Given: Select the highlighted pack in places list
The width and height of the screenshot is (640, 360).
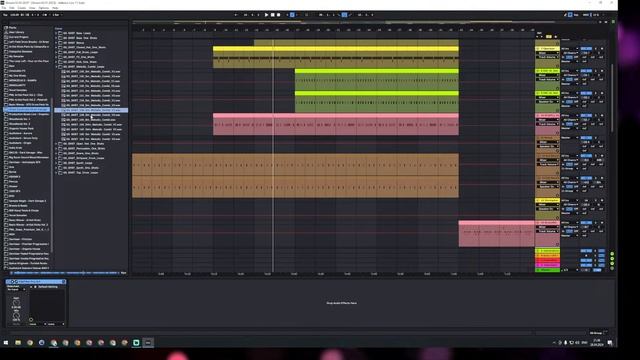Looking at the screenshot, I should pyautogui.click(x=27, y=109).
